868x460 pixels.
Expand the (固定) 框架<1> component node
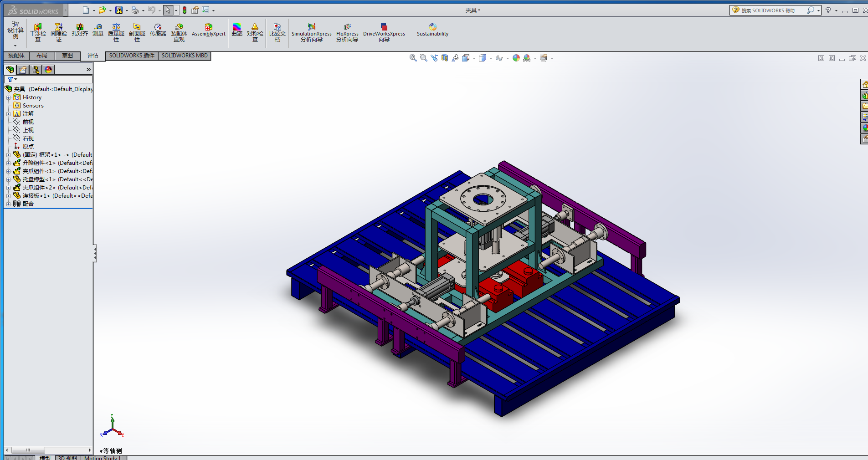8,155
